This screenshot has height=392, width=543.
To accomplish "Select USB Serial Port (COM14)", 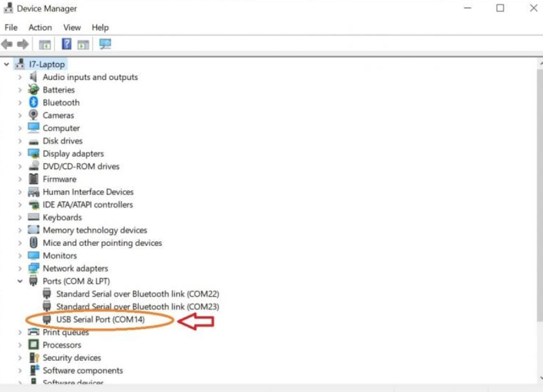I will pyautogui.click(x=100, y=320).
